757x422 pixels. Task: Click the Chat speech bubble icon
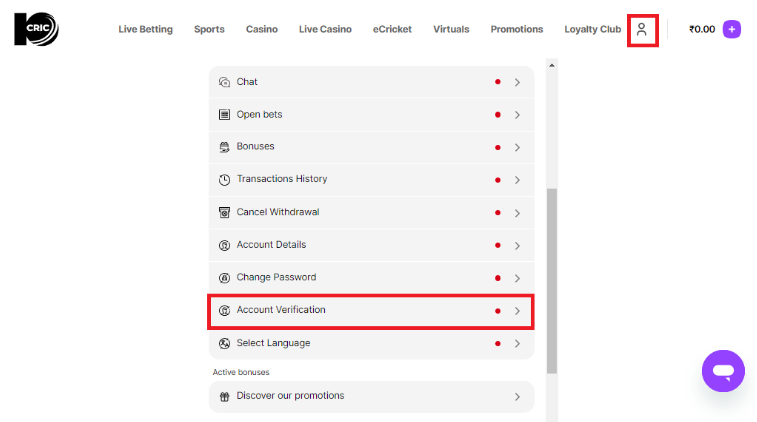tap(224, 82)
